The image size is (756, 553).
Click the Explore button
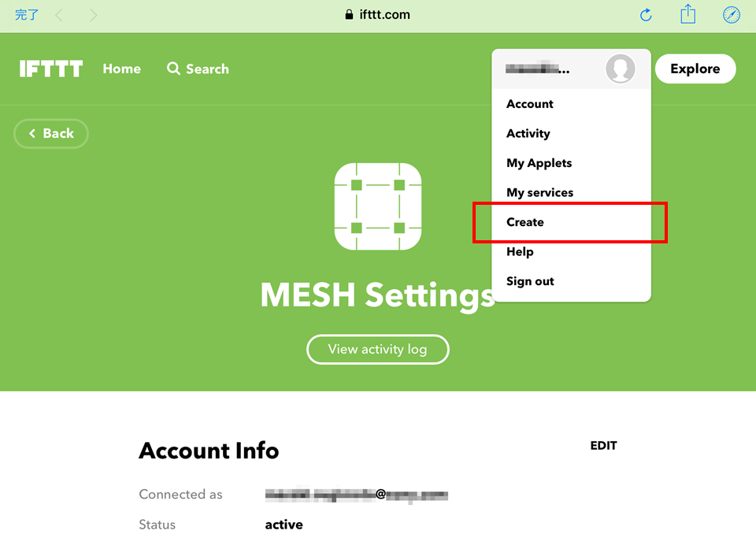tap(695, 69)
